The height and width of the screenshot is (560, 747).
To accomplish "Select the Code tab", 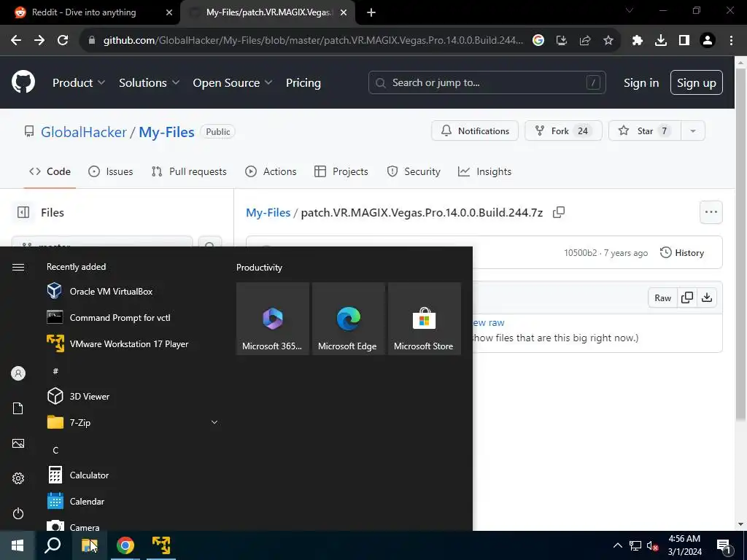I will pyautogui.click(x=50, y=171).
